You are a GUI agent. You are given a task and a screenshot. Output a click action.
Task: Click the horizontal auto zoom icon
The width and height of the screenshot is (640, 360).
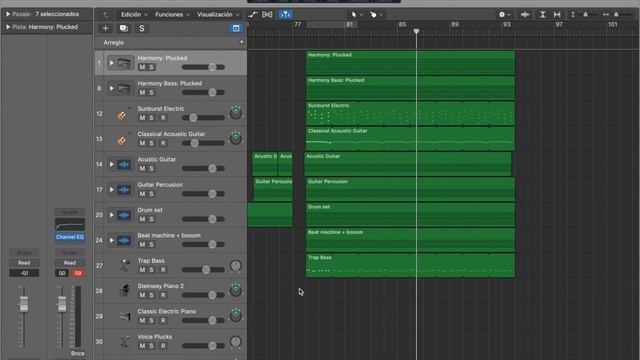pyautogui.click(x=557, y=15)
